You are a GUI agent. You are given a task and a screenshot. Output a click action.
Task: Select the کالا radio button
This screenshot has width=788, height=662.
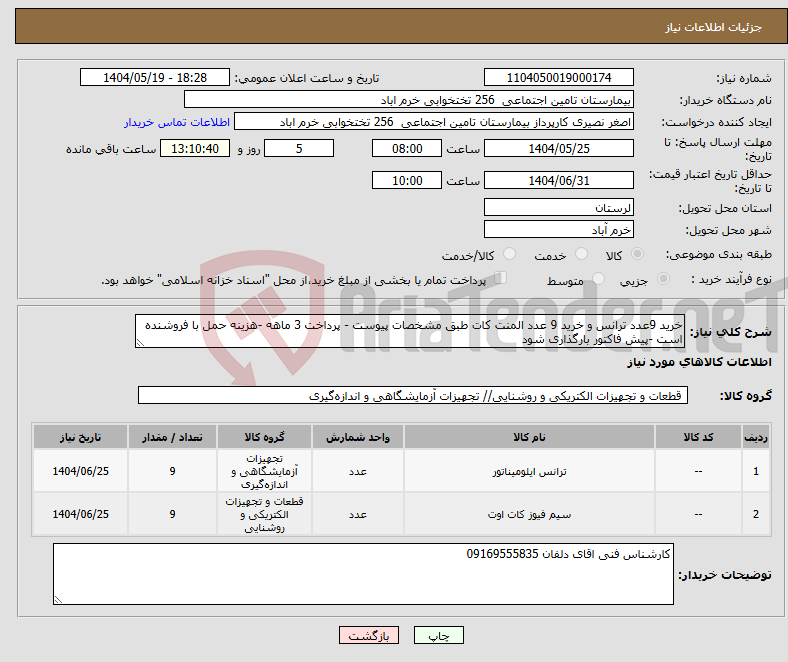(x=637, y=254)
